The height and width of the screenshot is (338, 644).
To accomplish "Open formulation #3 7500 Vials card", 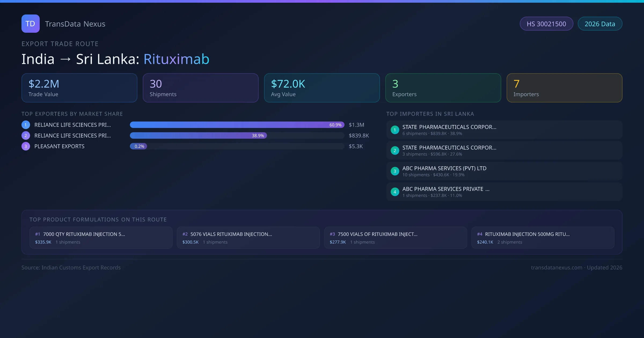I will tap(395, 238).
